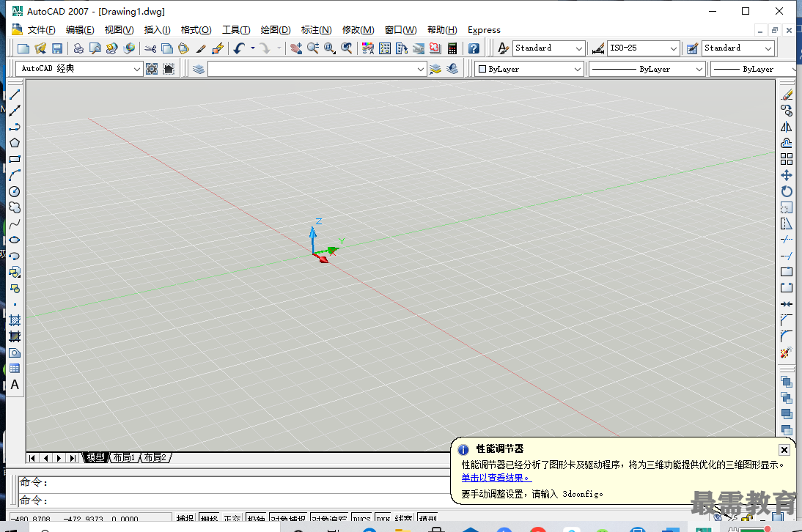Screen dimensions: 802x532
Task: Choose the Spline curve tool
Action: pyautogui.click(x=15, y=223)
